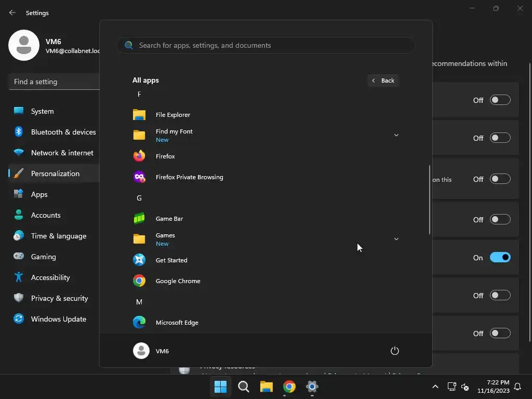Open Privacy & security settings
Image resolution: width=532 pixels, height=399 pixels.
point(54,298)
